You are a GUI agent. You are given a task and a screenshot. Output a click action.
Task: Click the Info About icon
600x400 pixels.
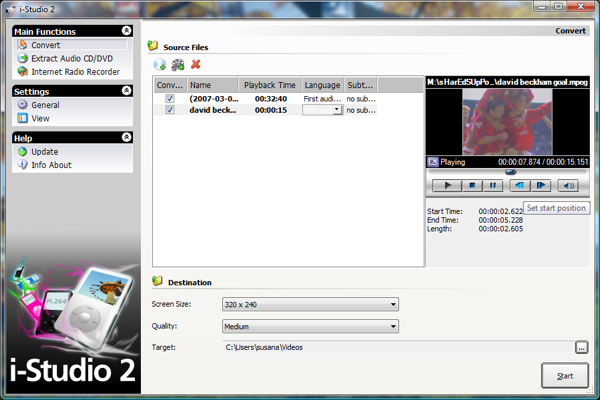23,165
